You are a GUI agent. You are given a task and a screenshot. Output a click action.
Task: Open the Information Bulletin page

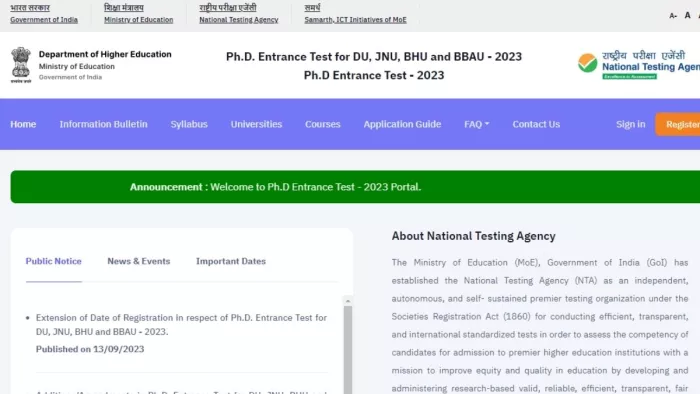pyautogui.click(x=104, y=124)
